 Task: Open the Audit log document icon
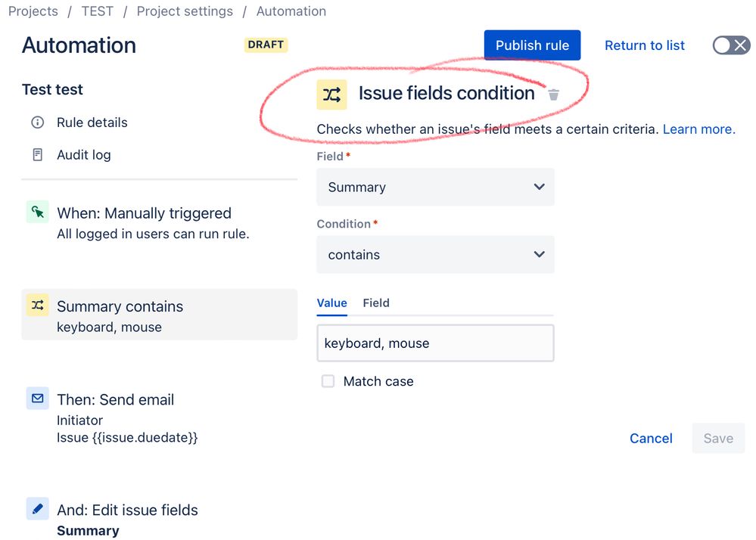click(x=38, y=154)
